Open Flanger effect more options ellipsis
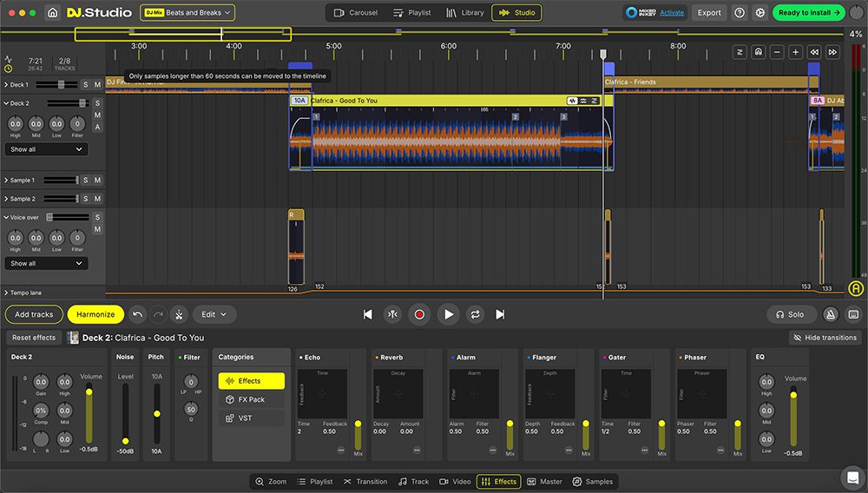This screenshot has height=493, width=868. point(569,450)
